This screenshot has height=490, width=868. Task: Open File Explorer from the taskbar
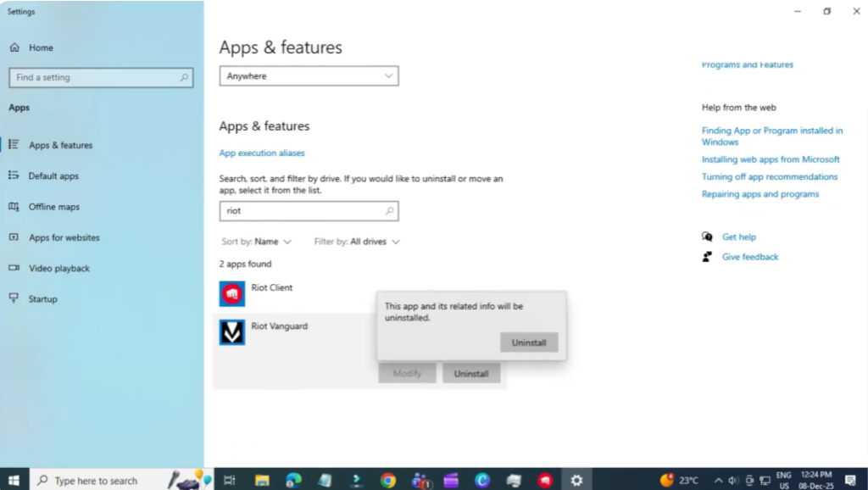click(261, 480)
